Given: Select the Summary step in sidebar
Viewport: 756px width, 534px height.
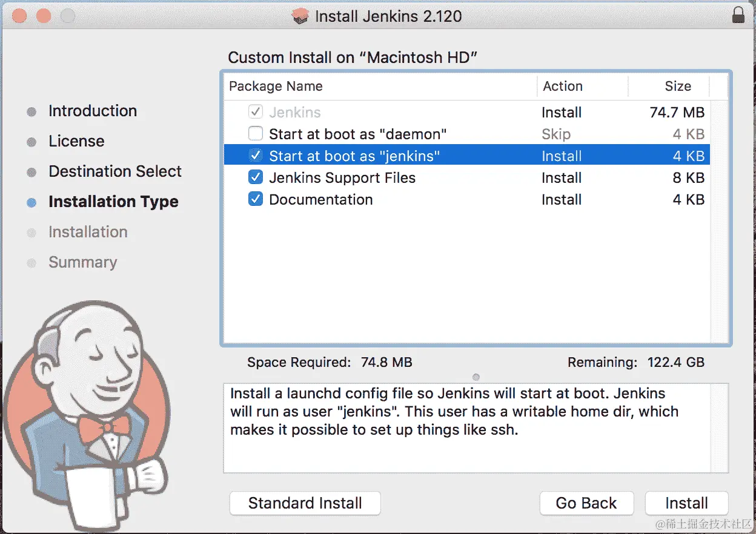Looking at the screenshot, I should pos(83,262).
